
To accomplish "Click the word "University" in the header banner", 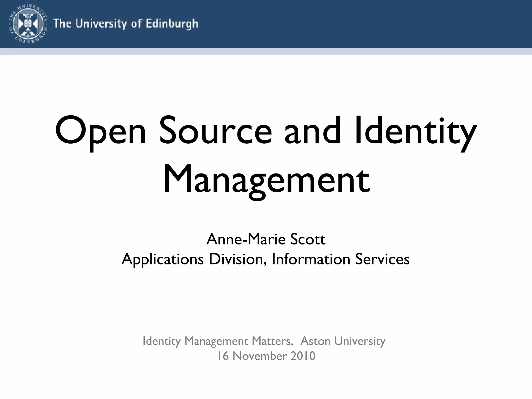I will pyautogui.click(x=101, y=24).
